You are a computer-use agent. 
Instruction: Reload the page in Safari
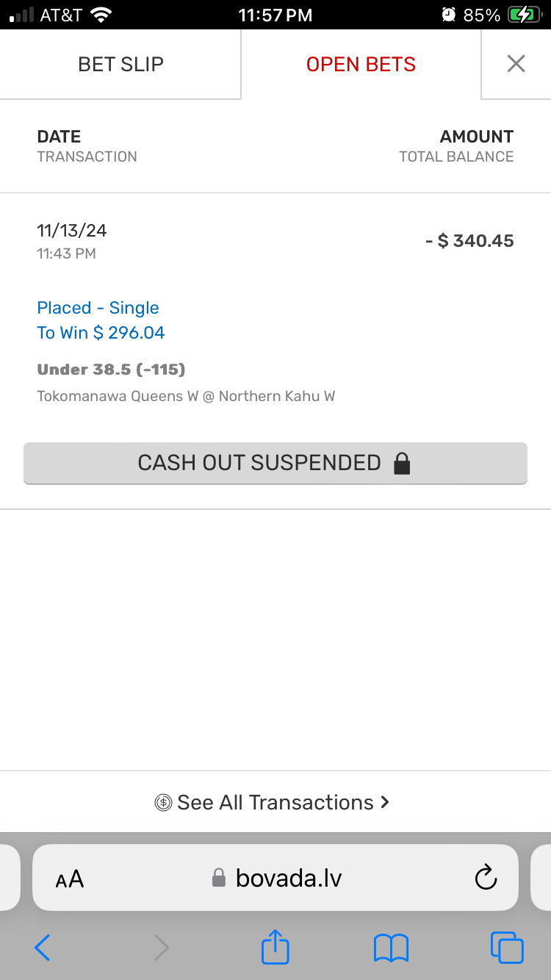point(486,877)
